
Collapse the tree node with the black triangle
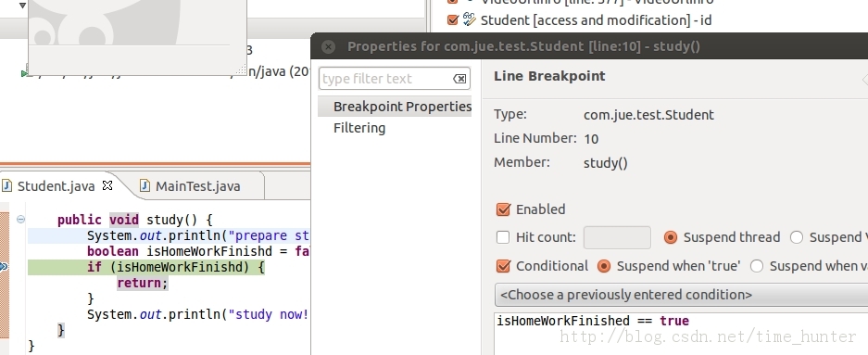click(x=22, y=6)
